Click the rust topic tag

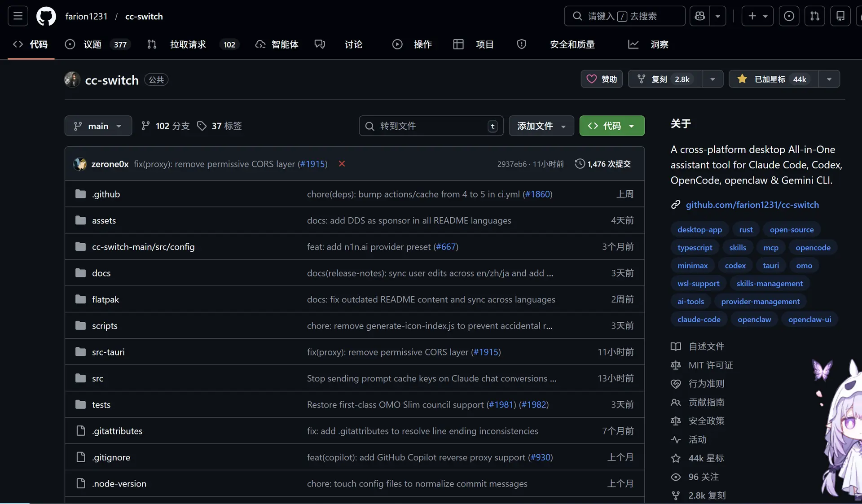pos(746,229)
